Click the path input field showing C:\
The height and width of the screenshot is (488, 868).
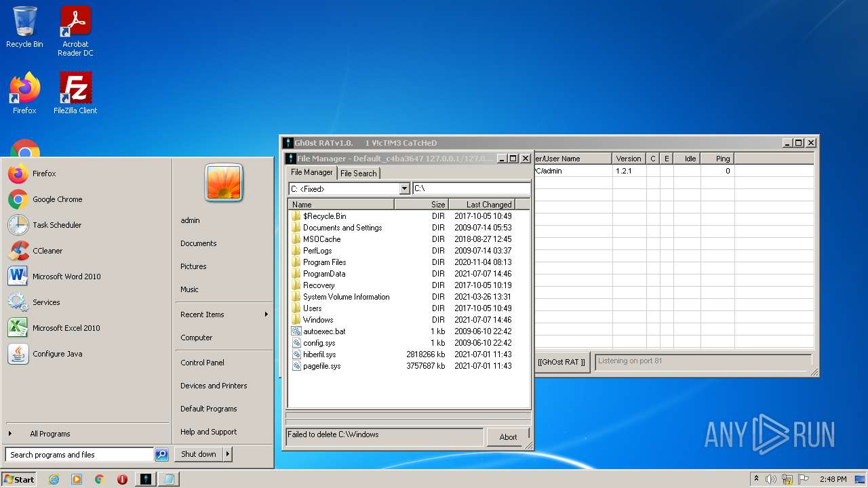click(x=471, y=188)
